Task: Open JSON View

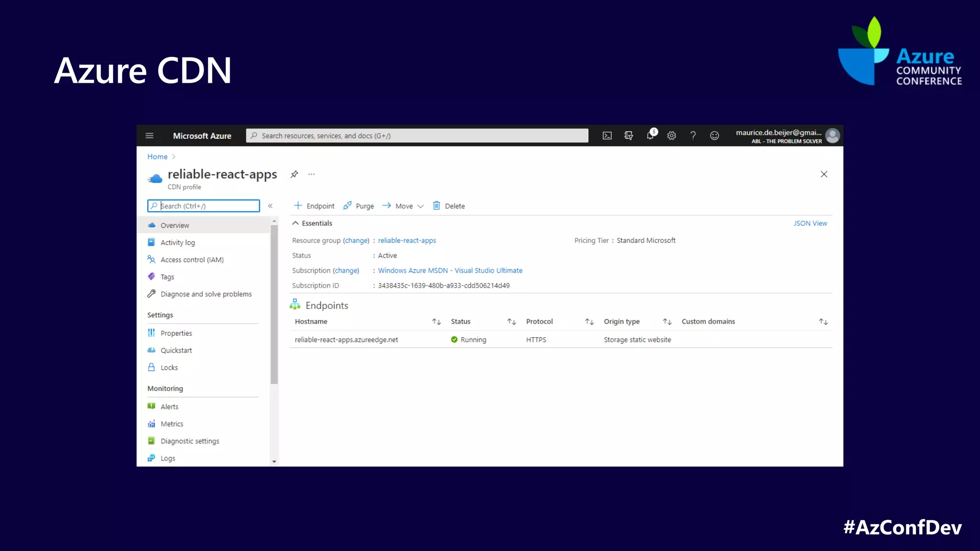Action: [x=810, y=223]
